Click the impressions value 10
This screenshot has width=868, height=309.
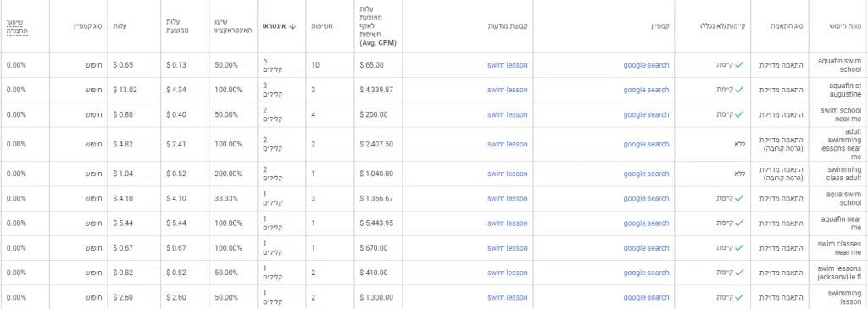(315, 65)
